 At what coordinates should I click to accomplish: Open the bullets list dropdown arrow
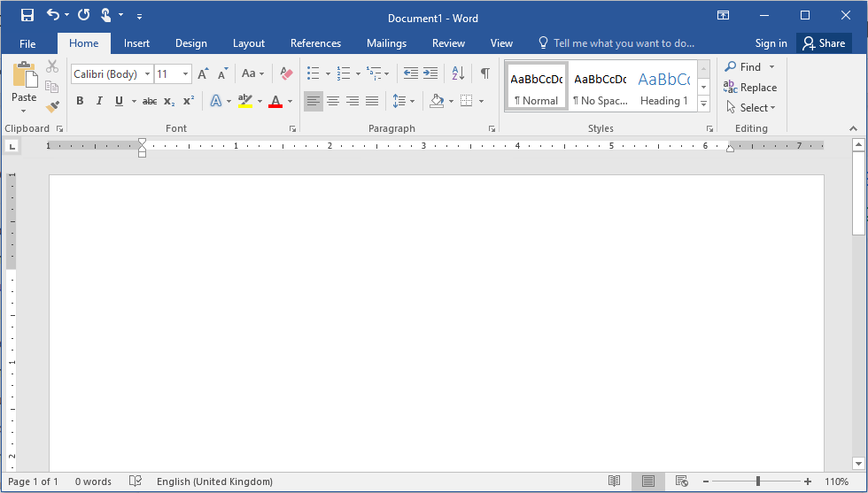(327, 73)
